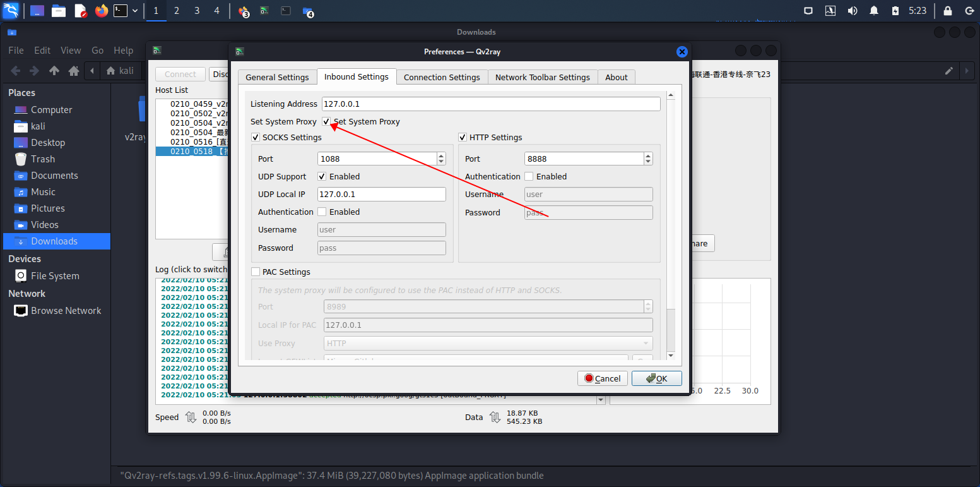Viewport: 980px width, 487px height.
Task: Click the SOCKS Port field 1088
Action: pyautogui.click(x=377, y=159)
